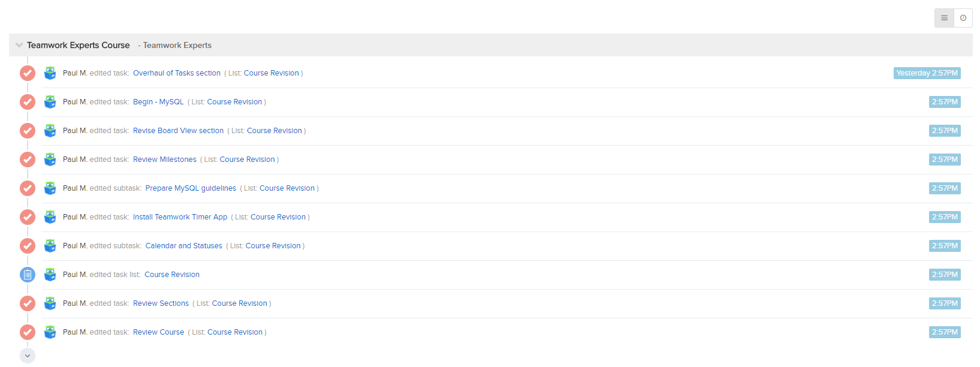Open Course Revision list in Review Milestones row
The height and width of the screenshot is (367, 980).
tap(248, 160)
